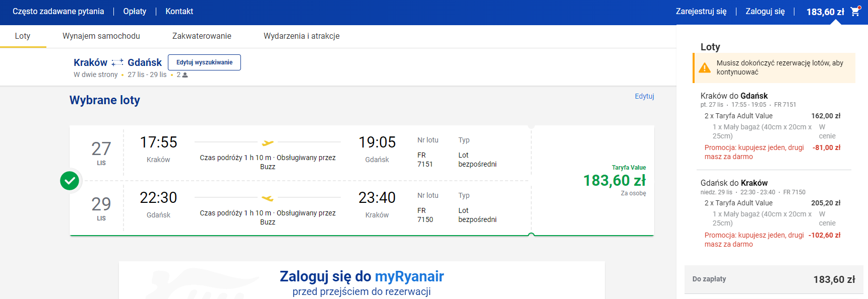Click the green selected-flights checkmark
868x299 pixels.
pyautogui.click(x=70, y=181)
